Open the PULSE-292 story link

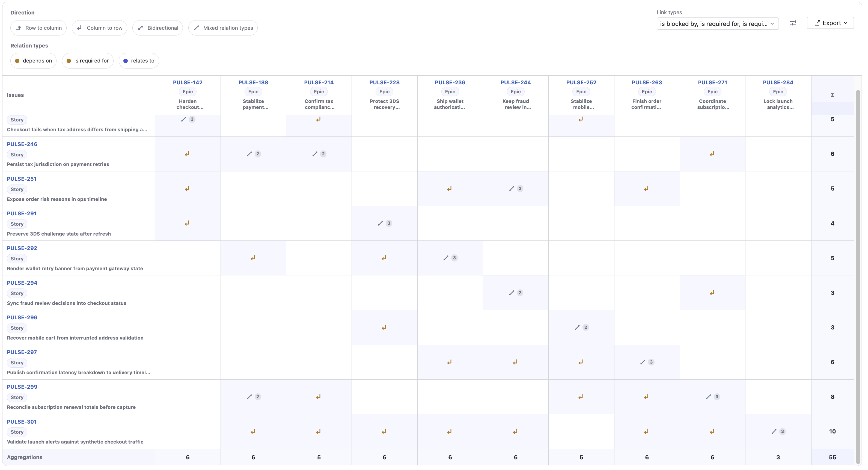pyautogui.click(x=22, y=248)
